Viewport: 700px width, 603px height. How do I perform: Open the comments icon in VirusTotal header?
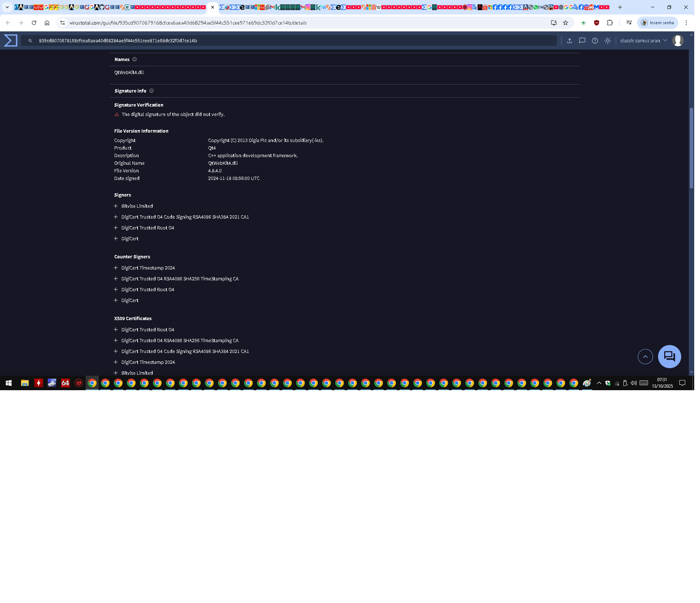582,41
